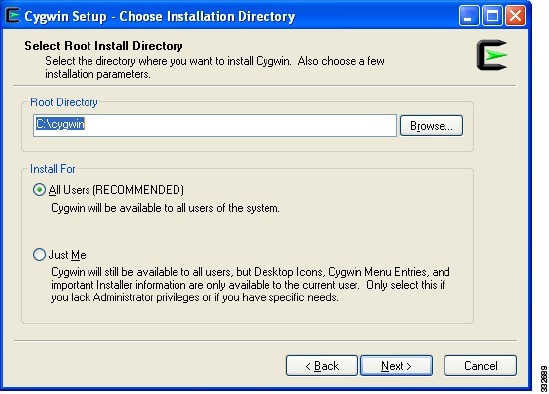The image size is (549, 394).
Task: Click the Just Me description paragraph
Action: pyautogui.click(x=250, y=284)
